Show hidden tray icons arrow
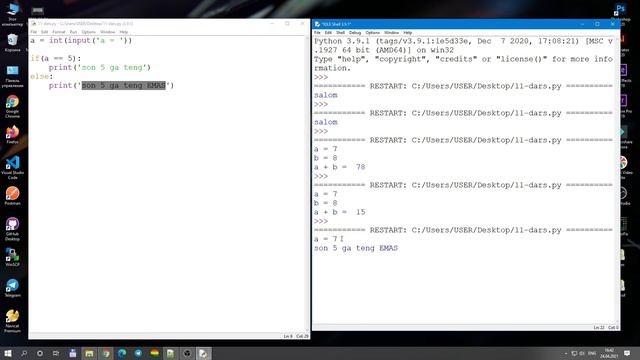Image resolution: width=640 pixels, height=360 pixels. coord(566,353)
